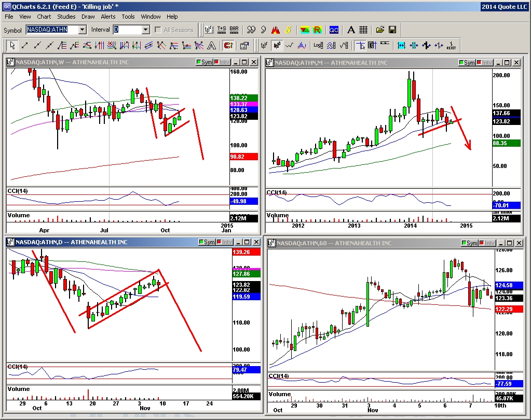
Task: Click CCI(14) label in daily chart
Action: tap(18, 367)
